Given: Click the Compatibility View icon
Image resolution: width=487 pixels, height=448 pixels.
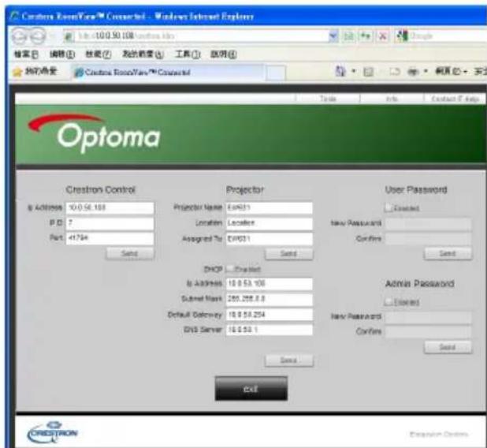Looking at the screenshot, I should (x=349, y=36).
